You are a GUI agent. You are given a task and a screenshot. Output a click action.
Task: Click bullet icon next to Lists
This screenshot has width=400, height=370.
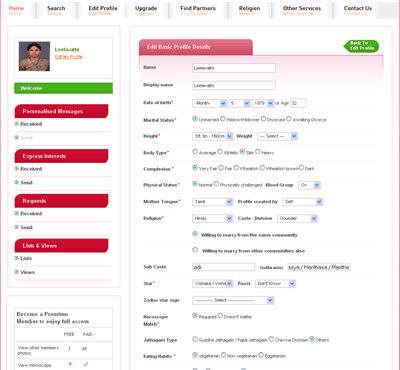(x=16, y=258)
